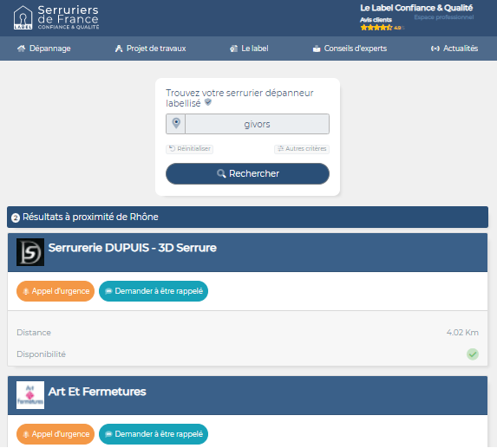Click the Réinitialiser reset button
This screenshot has width=497, height=448.
[x=190, y=149]
